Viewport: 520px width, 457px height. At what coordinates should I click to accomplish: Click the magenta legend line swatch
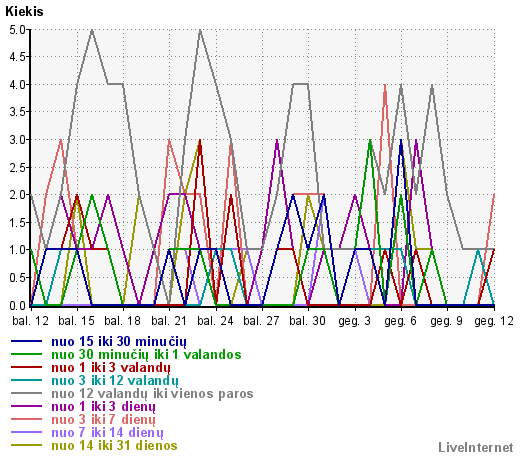click(x=27, y=406)
